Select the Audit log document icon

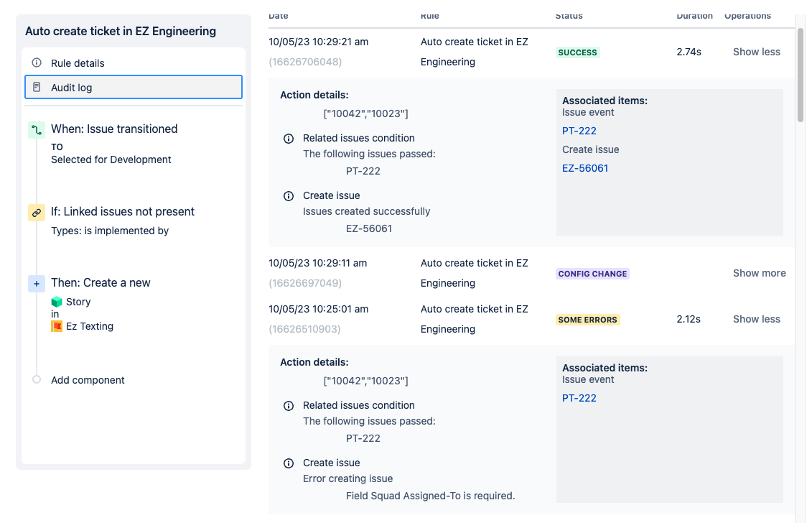pos(37,86)
